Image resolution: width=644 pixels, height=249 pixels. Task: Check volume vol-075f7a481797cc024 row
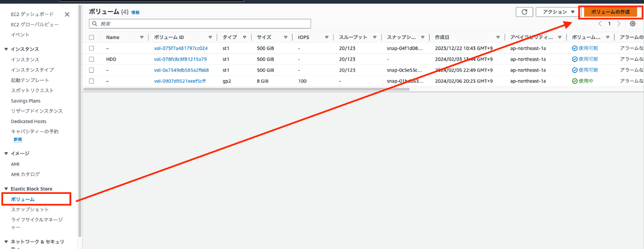(92, 48)
